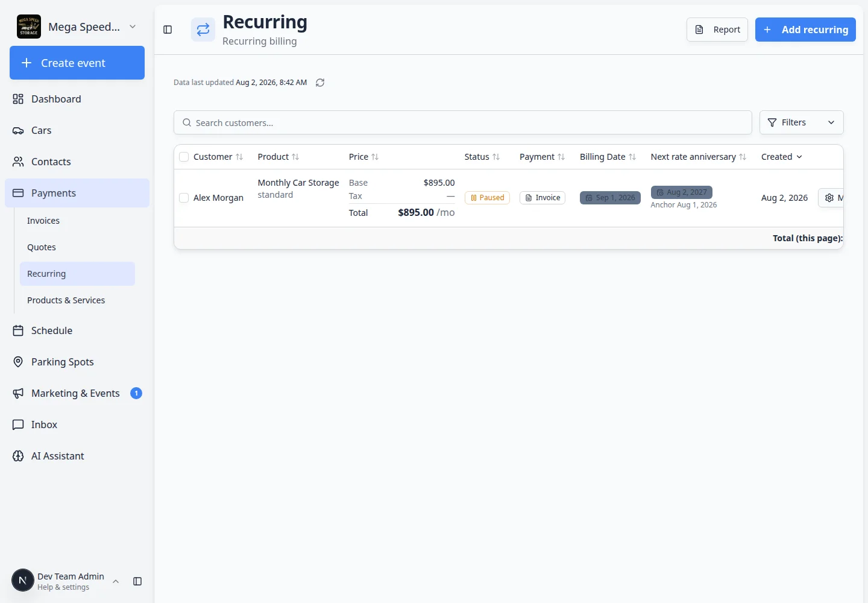868x603 pixels.
Task: Check the select-all header checkbox
Action: pos(184,157)
